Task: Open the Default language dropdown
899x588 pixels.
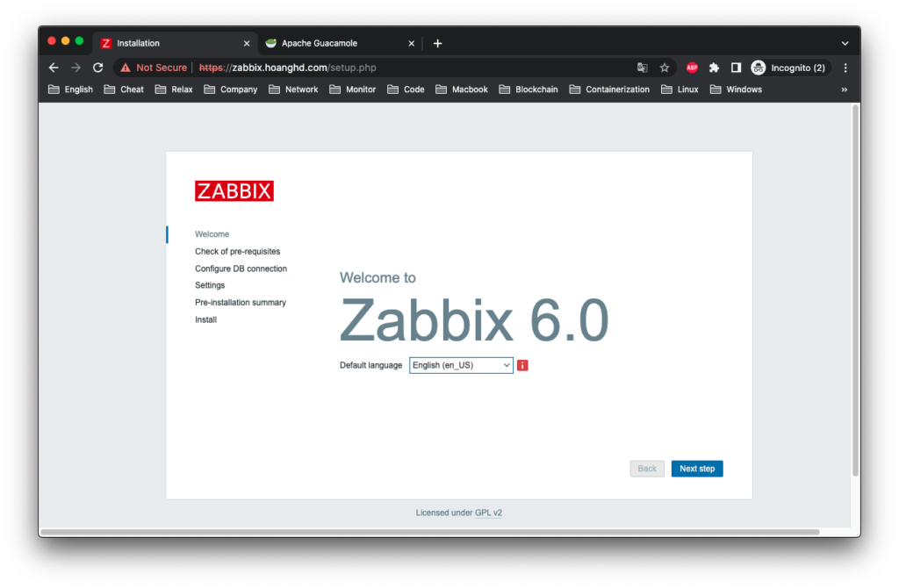Action: [461, 365]
